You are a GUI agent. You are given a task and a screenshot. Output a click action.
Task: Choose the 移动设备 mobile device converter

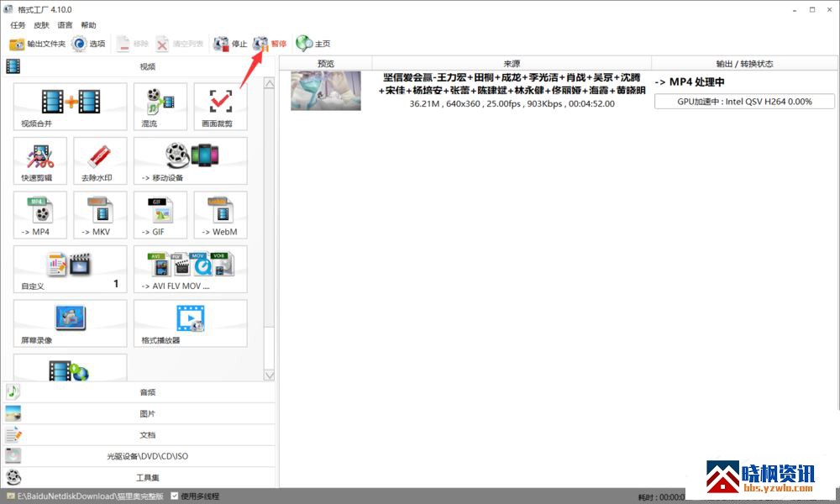[x=191, y=160]
